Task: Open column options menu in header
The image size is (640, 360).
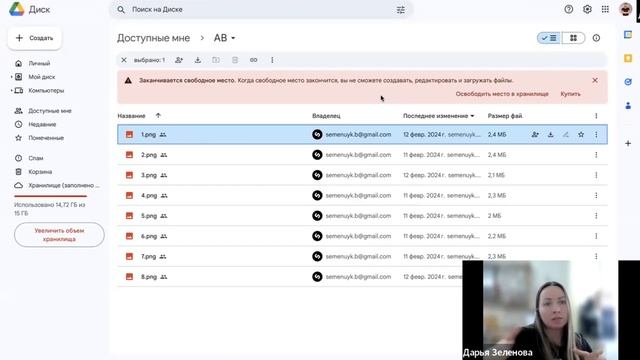Action: (596, 116)
